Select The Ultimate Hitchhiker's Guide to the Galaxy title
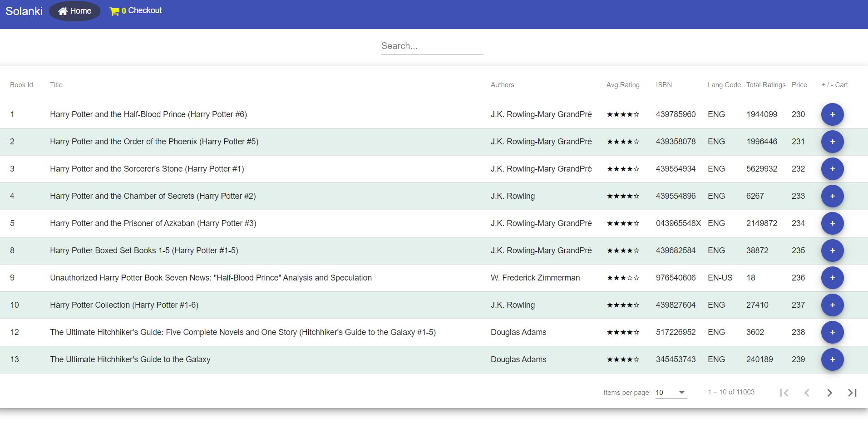Viewport: 868px width, 423px height. [130, 359]
